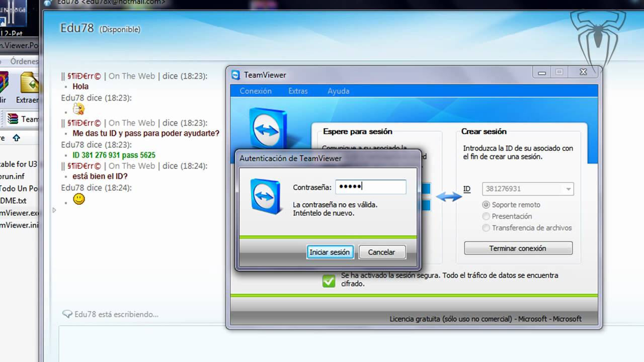Click the 'Crear sesión' heading
The width and height of the screenshot is (644, 362).
[x=484, y=131]
